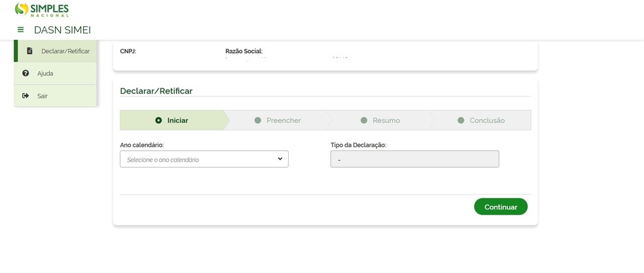Click the Preencher step circle indicator
This screenshot has height=273, width=644.
pyautogui.click(x=258, y=120)
